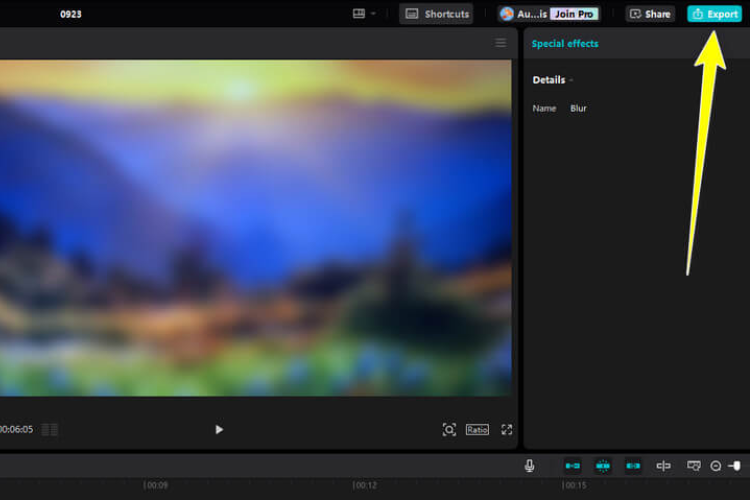
Task: Select the workspace layout icon
Action: tap(359, 13)
